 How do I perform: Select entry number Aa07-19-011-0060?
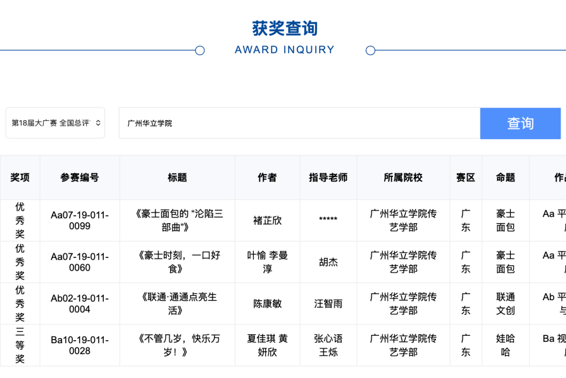point(79,262)
